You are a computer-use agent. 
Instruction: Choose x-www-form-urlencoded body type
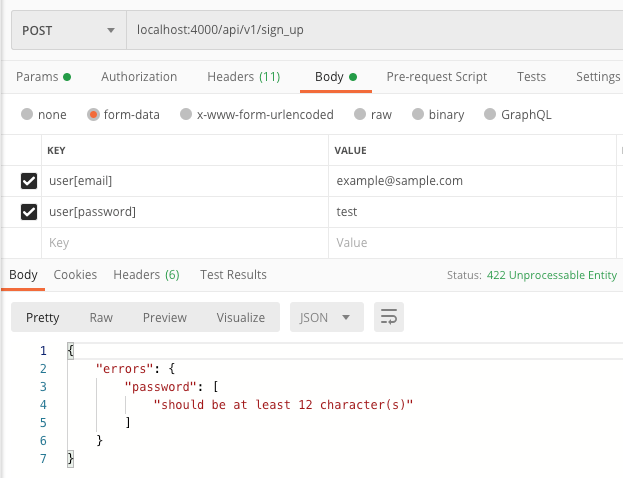tap(186, 114)
